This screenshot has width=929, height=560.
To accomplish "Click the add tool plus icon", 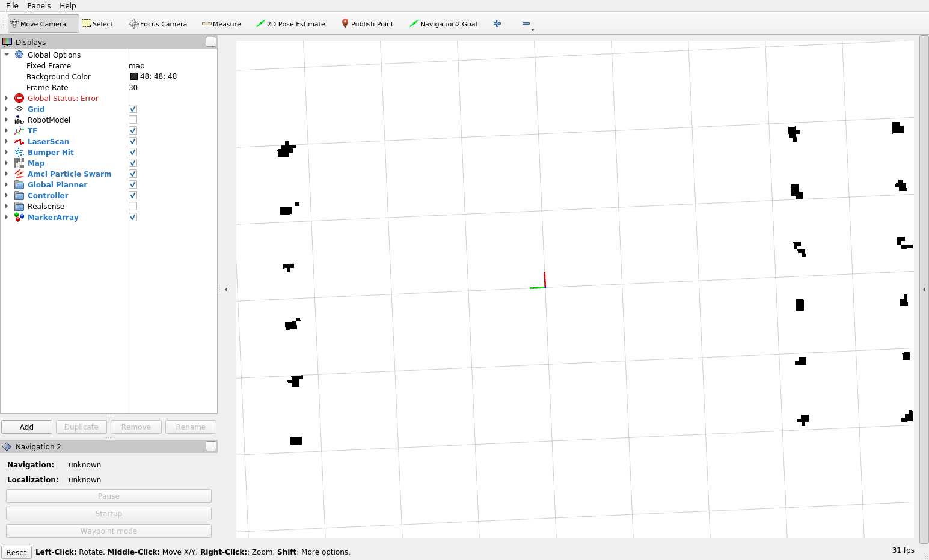I will [x=497, y=23].
